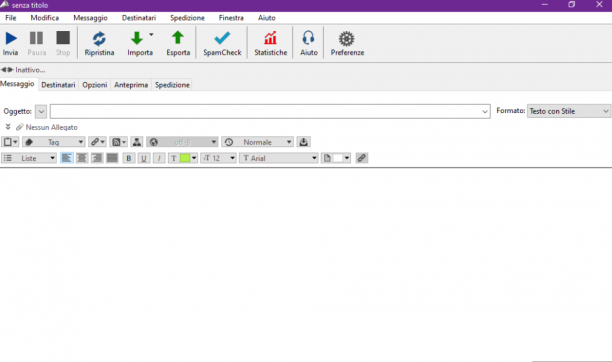Click the Invia send play icon

point(11,38)
